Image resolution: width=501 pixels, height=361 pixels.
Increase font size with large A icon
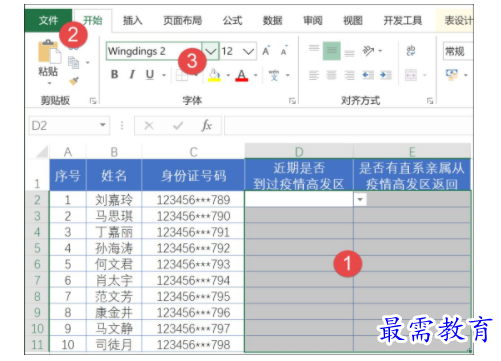[266, 51]
